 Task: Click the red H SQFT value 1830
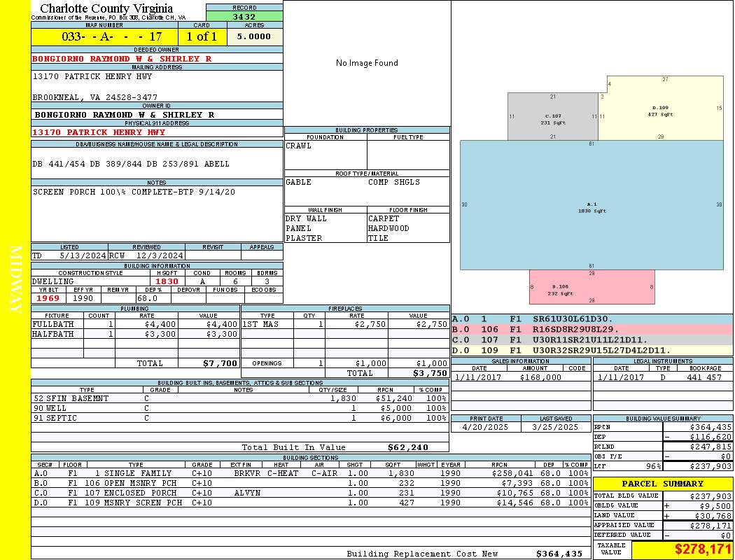167,281
